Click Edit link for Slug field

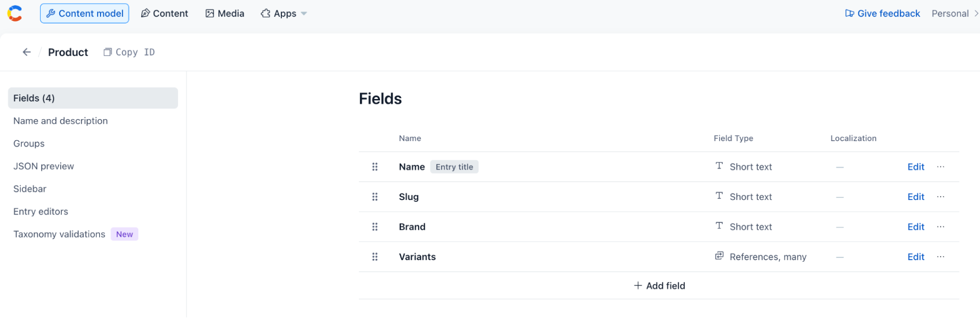click(x=915, y=196)
